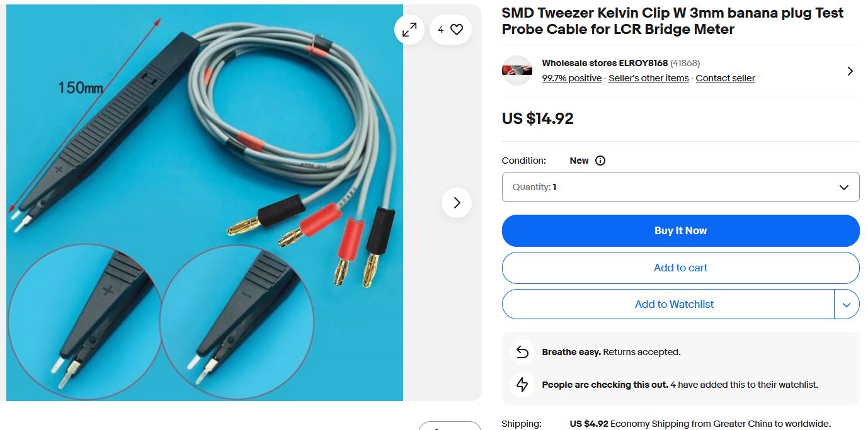Open 99.7% positive feedback link

tap(572, 78)
